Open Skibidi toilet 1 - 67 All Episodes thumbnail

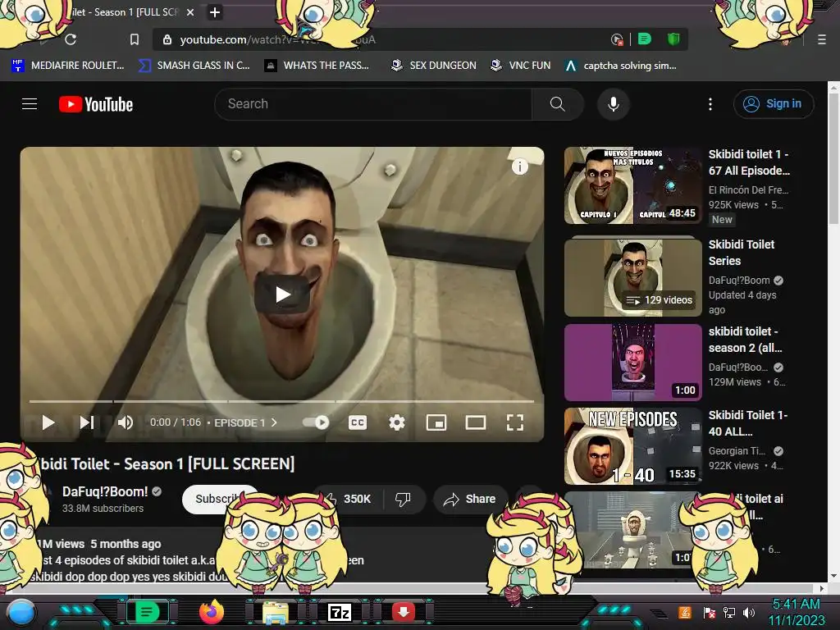632,185
